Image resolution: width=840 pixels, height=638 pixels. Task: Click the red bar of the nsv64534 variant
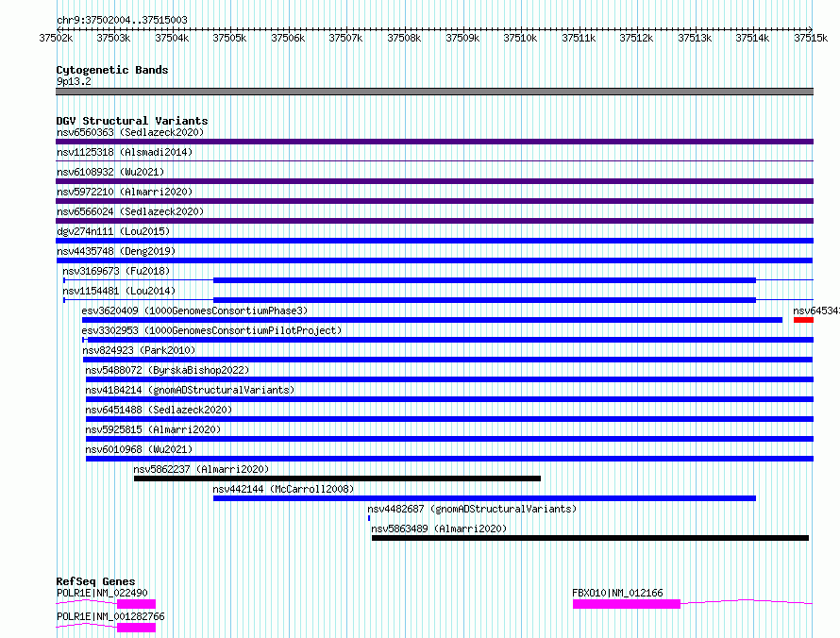pos(803,320)
